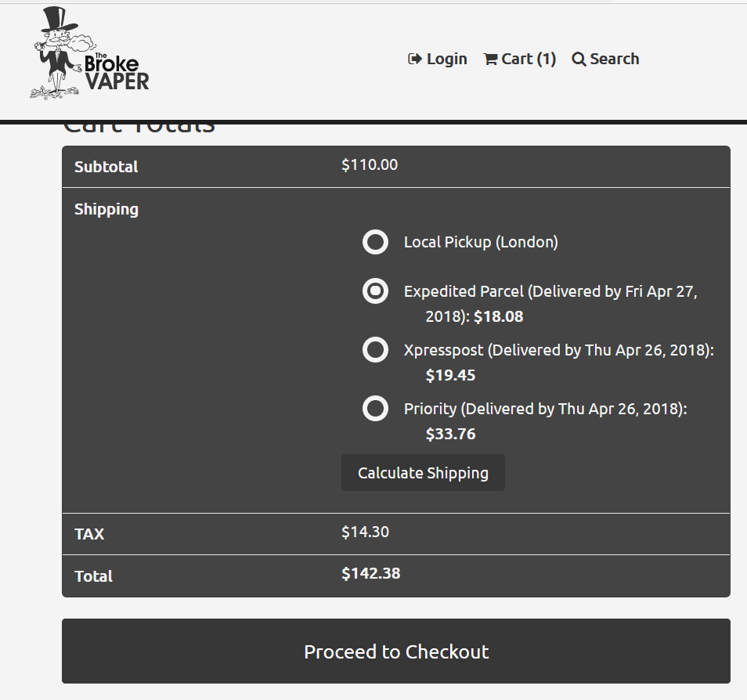The image size is (747, 700).
Task: Click Proceed to Checkout button
Action: coord(396,651)
